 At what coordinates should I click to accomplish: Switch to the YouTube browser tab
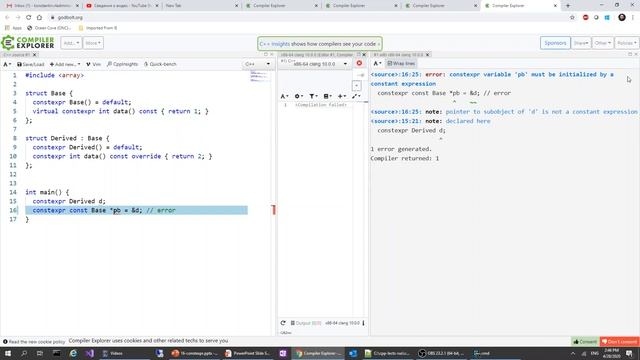[x=122, y=6]
